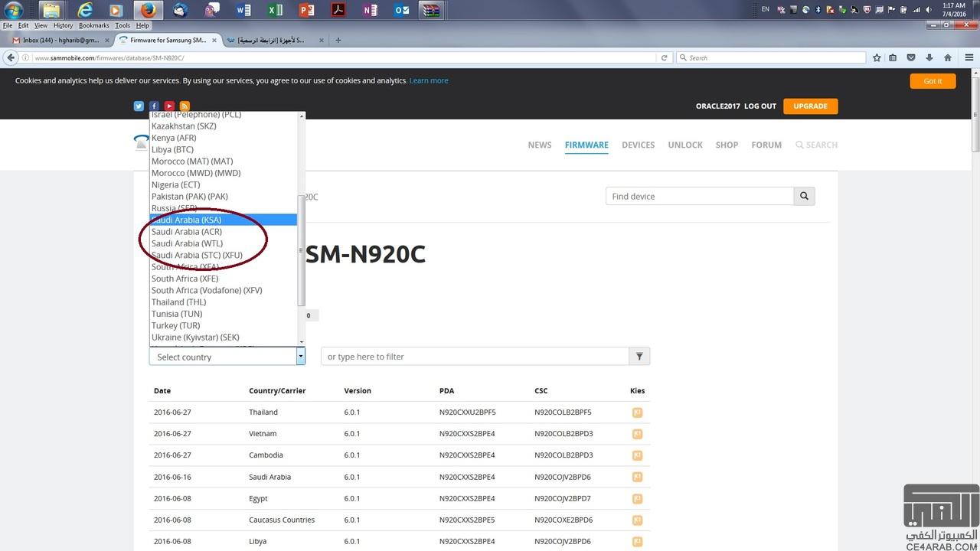The width and height of the screenshot is (980, 551).
Task: Select Saudi Arabia (KSA) in list
Action: click(x=224, y=220)
